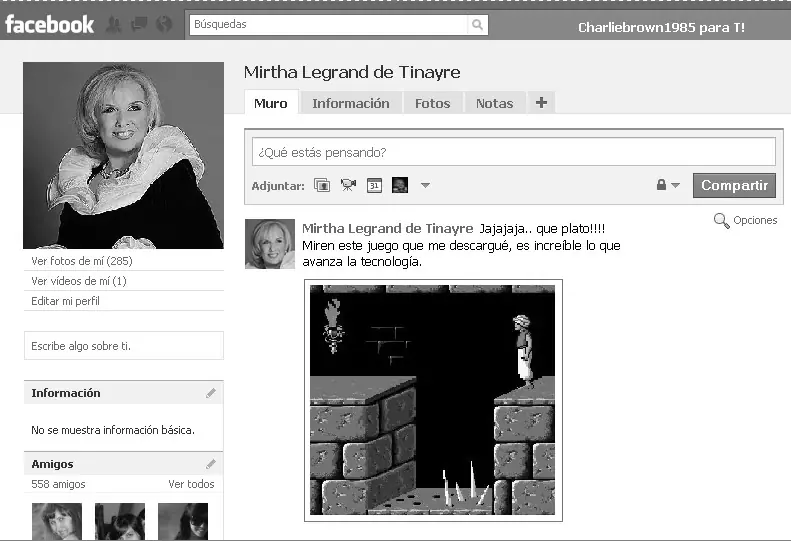Open the Fotos tab

point(432,103)
